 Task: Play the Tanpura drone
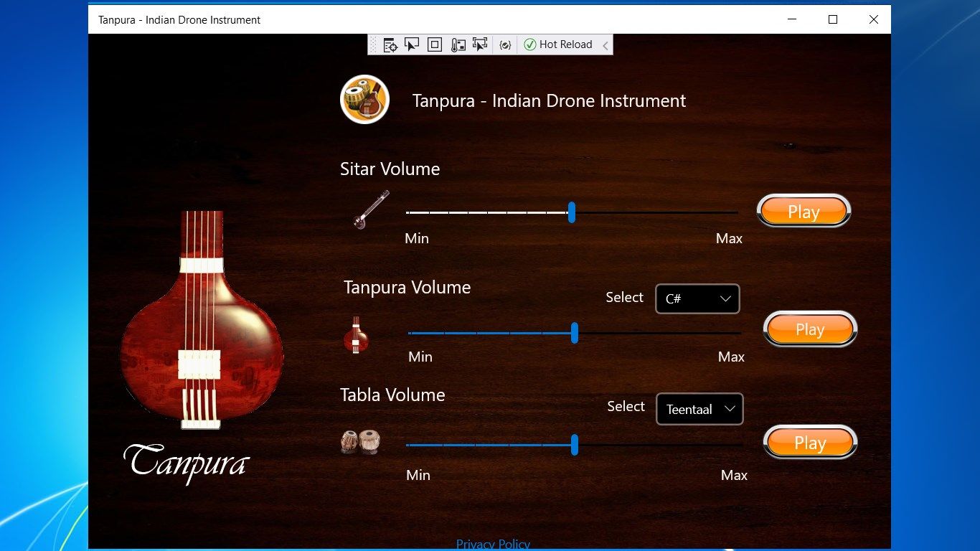pos(810,329)
